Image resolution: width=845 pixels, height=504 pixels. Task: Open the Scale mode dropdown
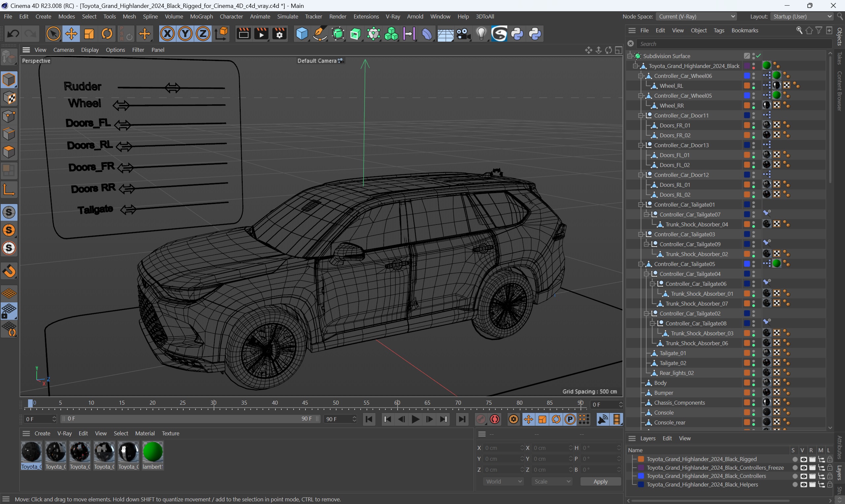click(552, 482)
